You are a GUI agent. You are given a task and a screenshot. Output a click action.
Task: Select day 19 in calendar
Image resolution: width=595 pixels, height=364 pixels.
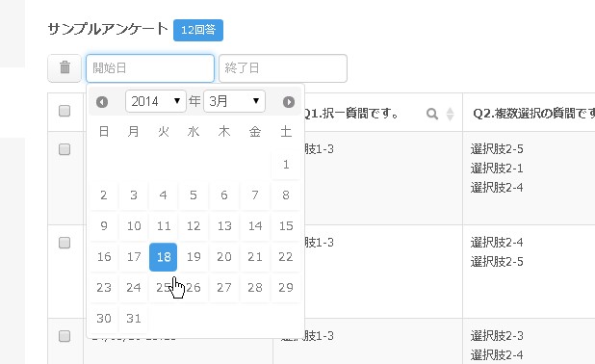point(194,257)
